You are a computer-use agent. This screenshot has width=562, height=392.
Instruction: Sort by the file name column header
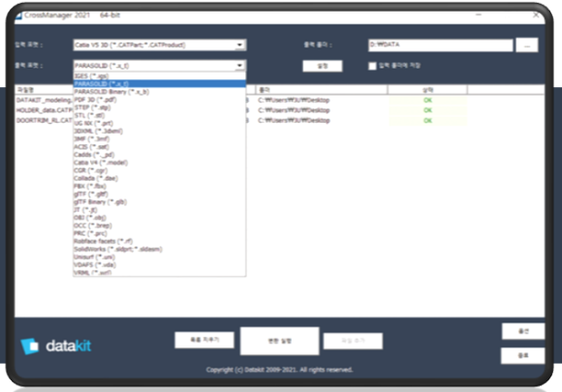coord(44,90)
